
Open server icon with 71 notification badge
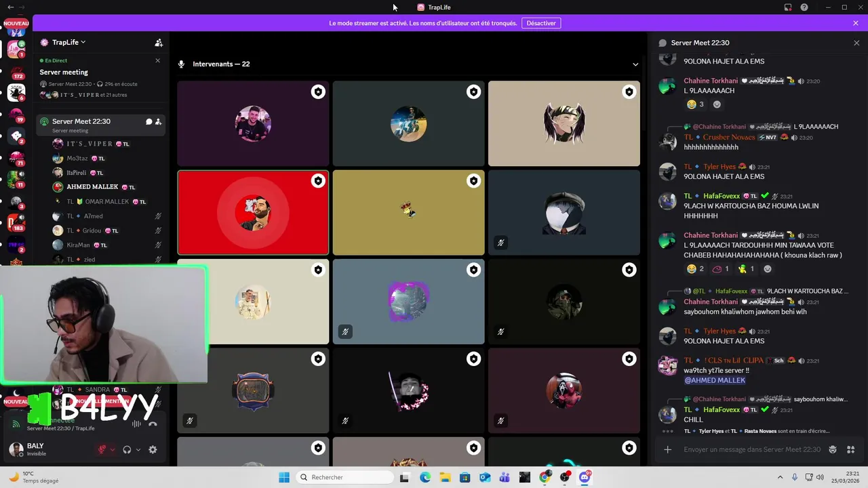(x=16, y=158)
